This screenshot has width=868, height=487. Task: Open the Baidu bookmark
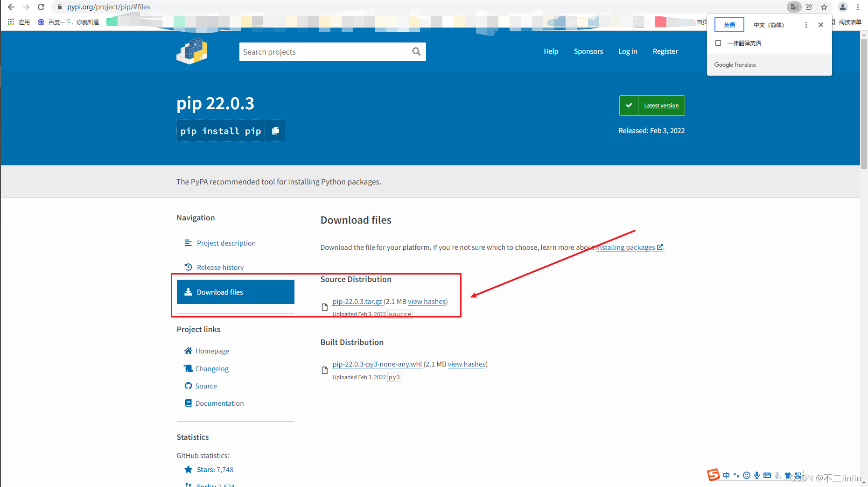click(x=69, y=22)
